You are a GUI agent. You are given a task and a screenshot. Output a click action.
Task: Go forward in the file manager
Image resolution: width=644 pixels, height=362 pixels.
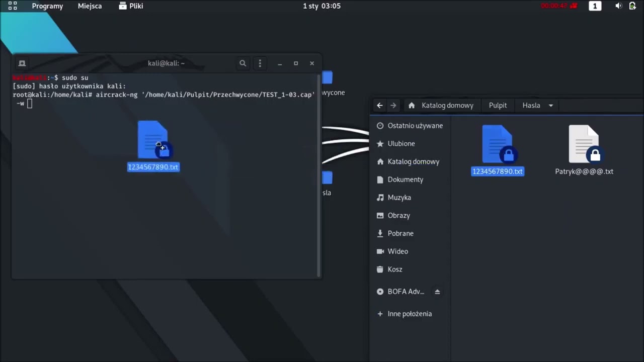pyautogui.click(x=393, y=106)
